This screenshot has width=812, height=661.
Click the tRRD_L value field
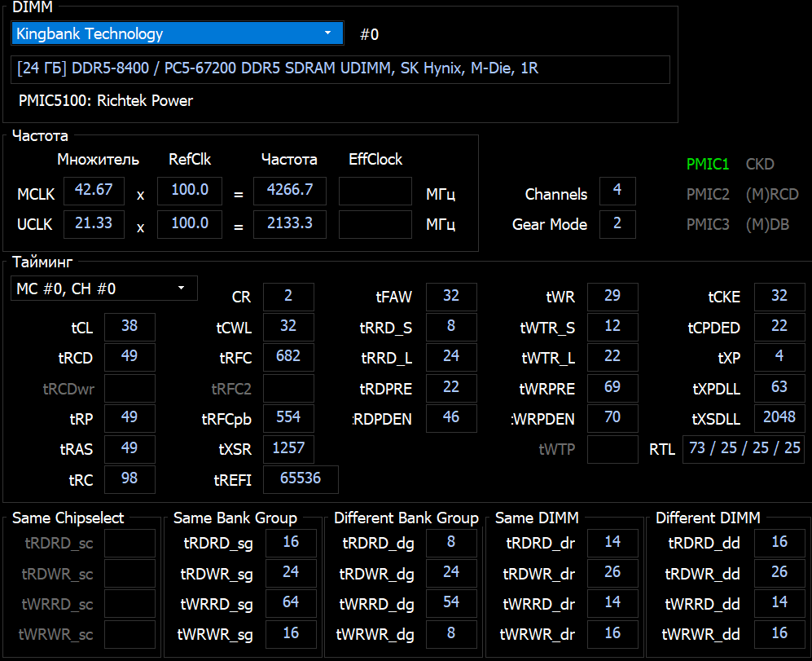point(451,357)
